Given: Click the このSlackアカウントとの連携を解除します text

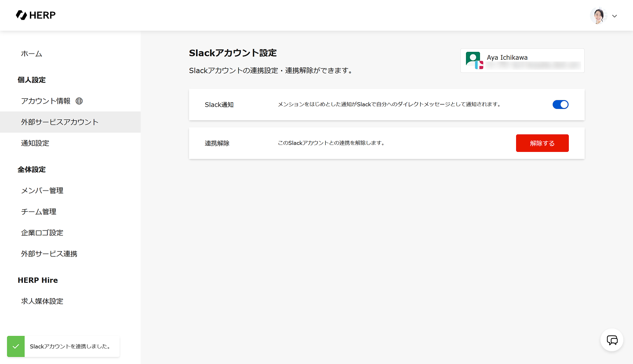Looking at the screenshot, I should click(x=331, y=143).
